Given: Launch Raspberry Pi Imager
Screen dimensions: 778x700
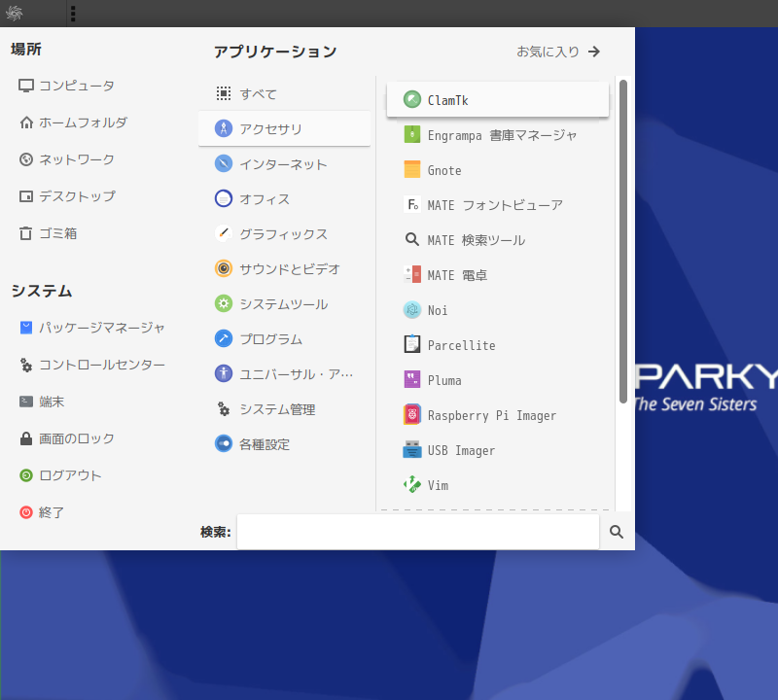Looking at the screenshot, I should pyautogui.click(x=498, y=415).
